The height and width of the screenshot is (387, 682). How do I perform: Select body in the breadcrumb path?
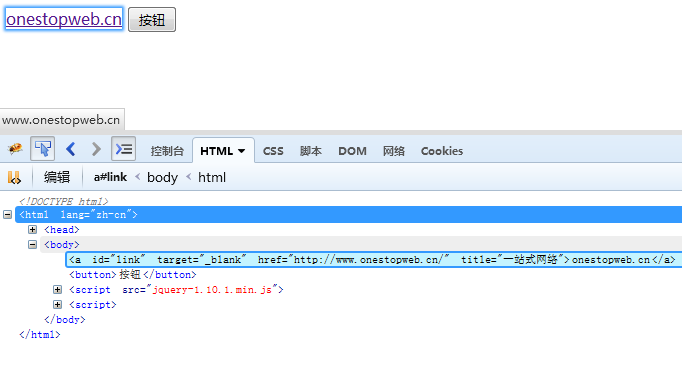(162, 177)
